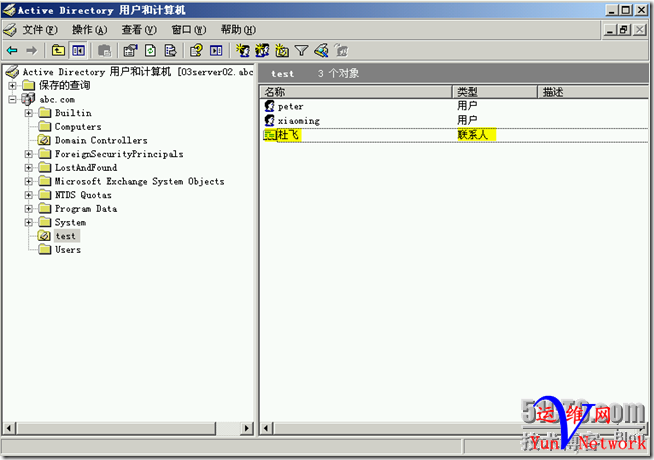Sort by the 描述 column header
654x460 pixels.
tap(594, 92)
